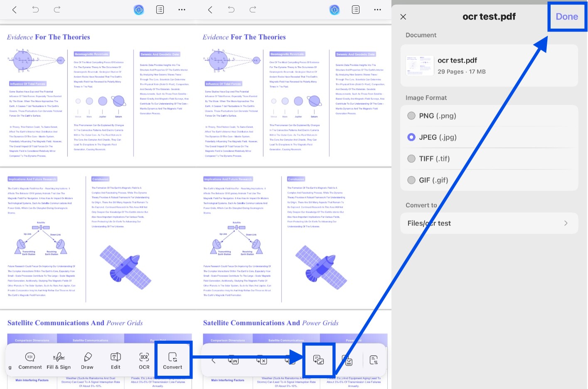Click 'Influence Of Tidal Forces' label, left panel
This screenshot has height=389, width=588.
pos(27,84)
